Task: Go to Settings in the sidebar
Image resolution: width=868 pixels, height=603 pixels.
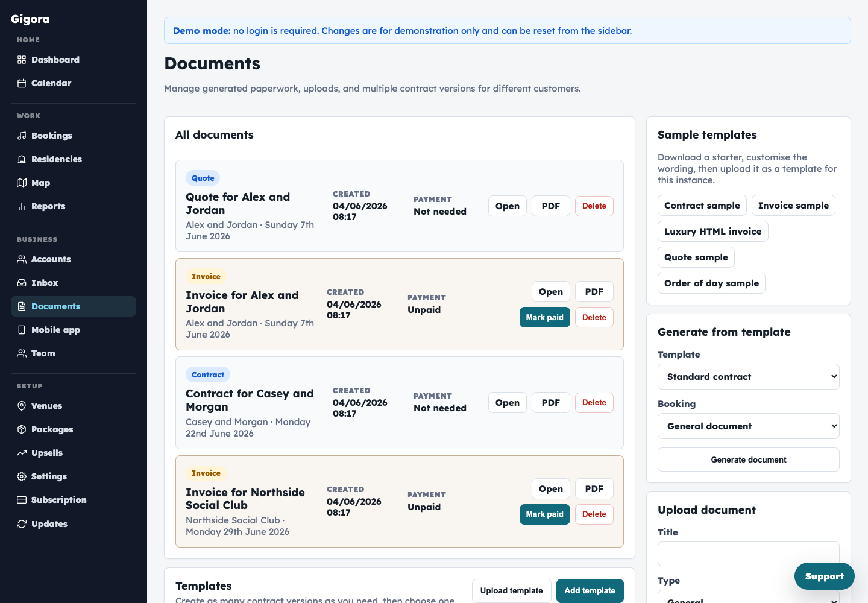Action: (x=74, y=476)
